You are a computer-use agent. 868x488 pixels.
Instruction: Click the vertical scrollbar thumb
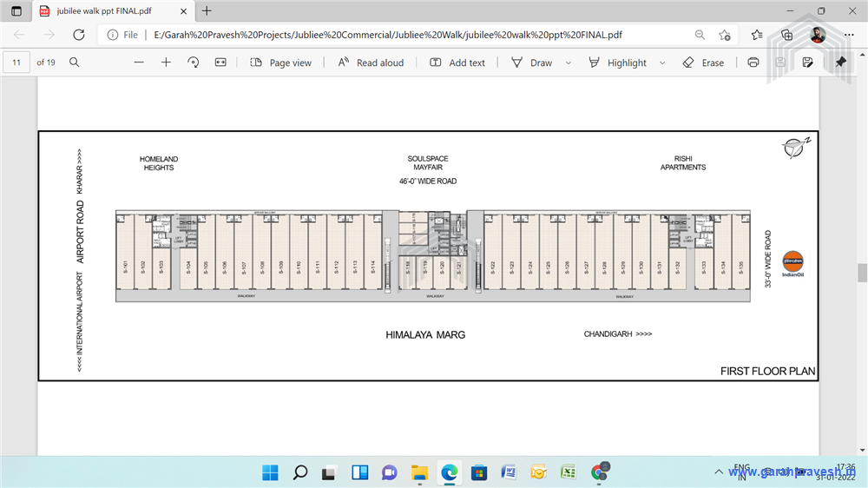pyautogui.click(x=862, y=273)
